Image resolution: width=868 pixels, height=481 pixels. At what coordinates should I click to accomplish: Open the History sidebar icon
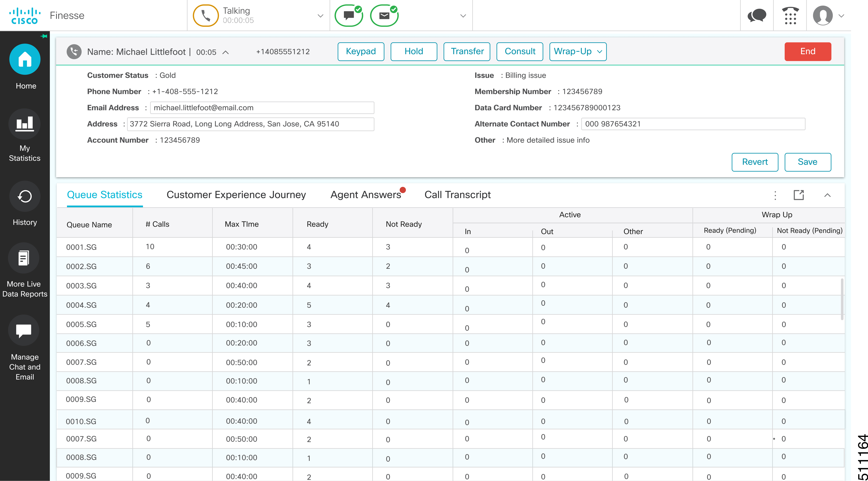(25, 196)
